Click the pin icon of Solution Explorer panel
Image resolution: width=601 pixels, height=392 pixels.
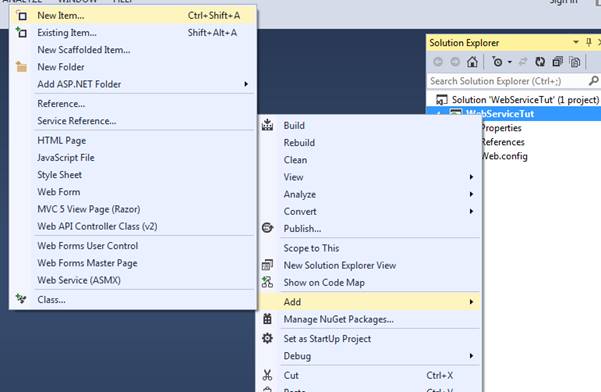(x=589, y=42)
